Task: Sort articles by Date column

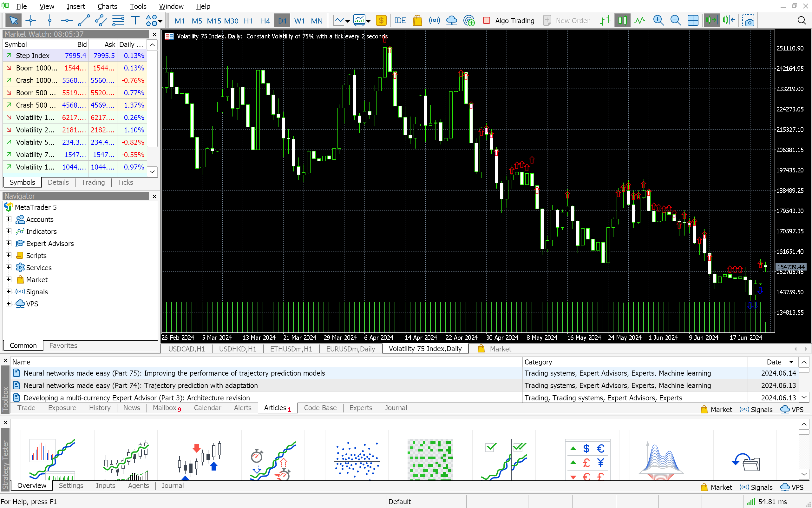Action: pyautogui.click(x=774, y=362)
